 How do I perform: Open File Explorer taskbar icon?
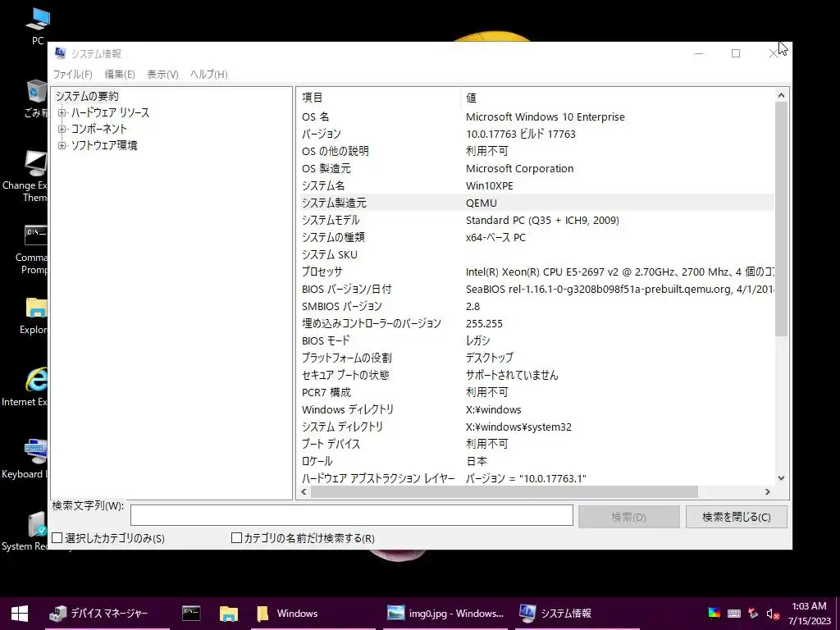point(229,614)
